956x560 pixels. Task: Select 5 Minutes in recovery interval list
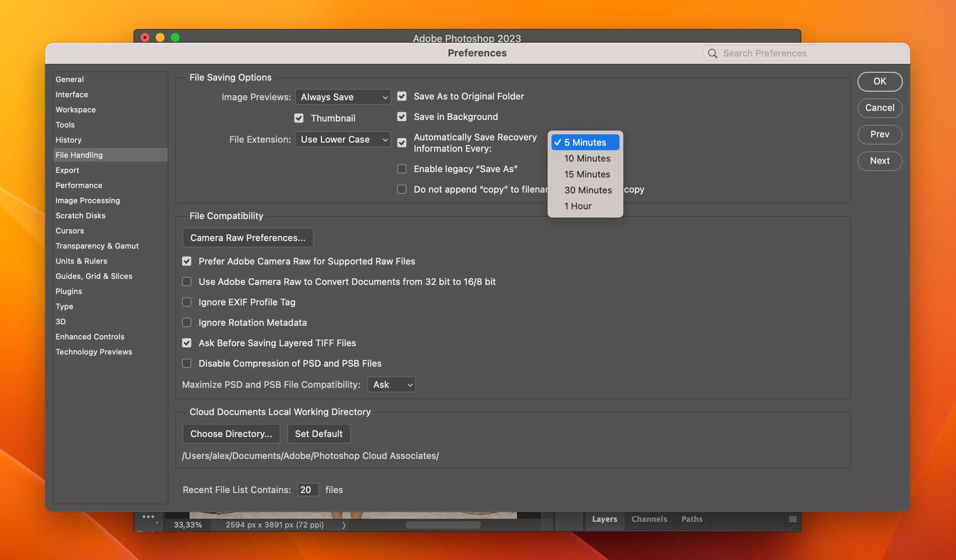(x=585, y=143)
